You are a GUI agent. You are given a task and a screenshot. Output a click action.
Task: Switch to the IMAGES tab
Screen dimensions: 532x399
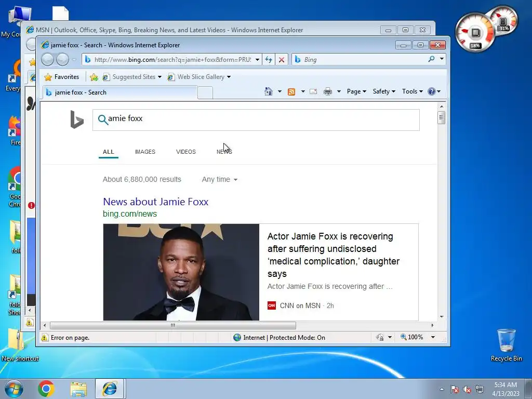click(x=145, y=152)
